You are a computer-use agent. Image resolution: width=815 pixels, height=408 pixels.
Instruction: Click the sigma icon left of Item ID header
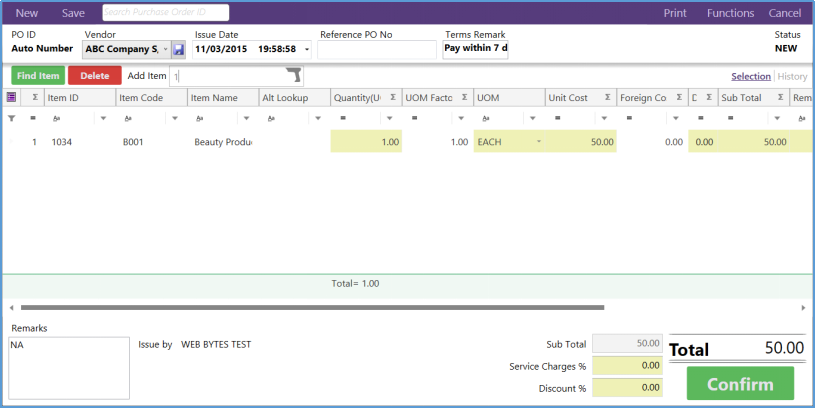35,97
